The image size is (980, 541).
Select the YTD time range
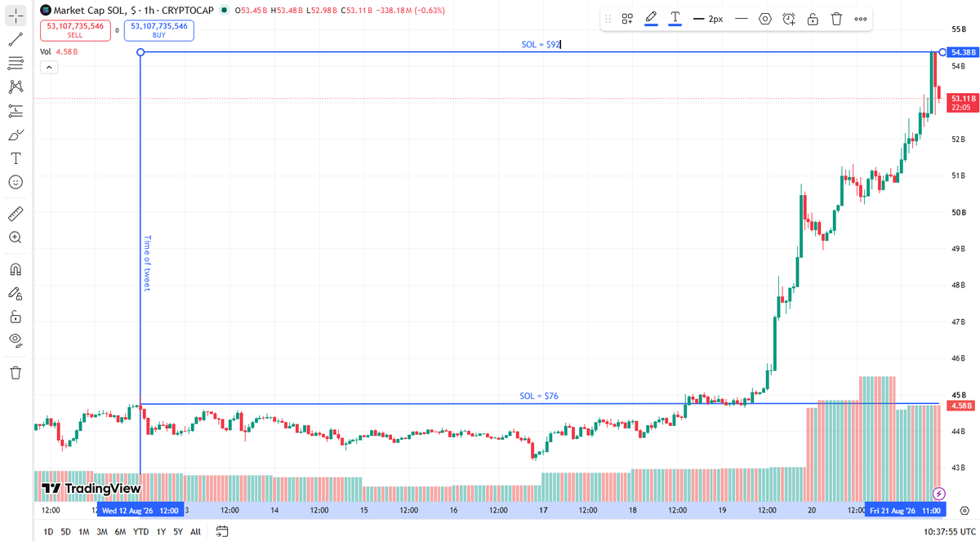[141, 531]
